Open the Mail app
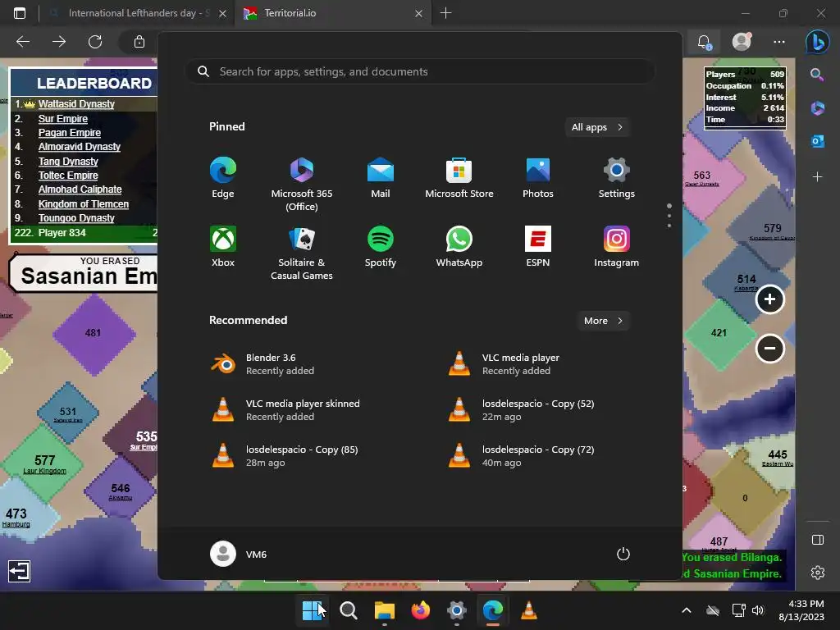This screenshot has width=840, height=630. tap(381, 178)
